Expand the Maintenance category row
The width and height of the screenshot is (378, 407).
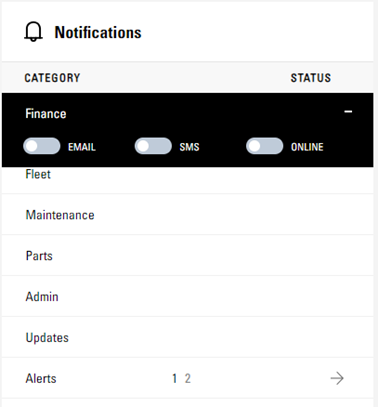[x=187, y=215]
